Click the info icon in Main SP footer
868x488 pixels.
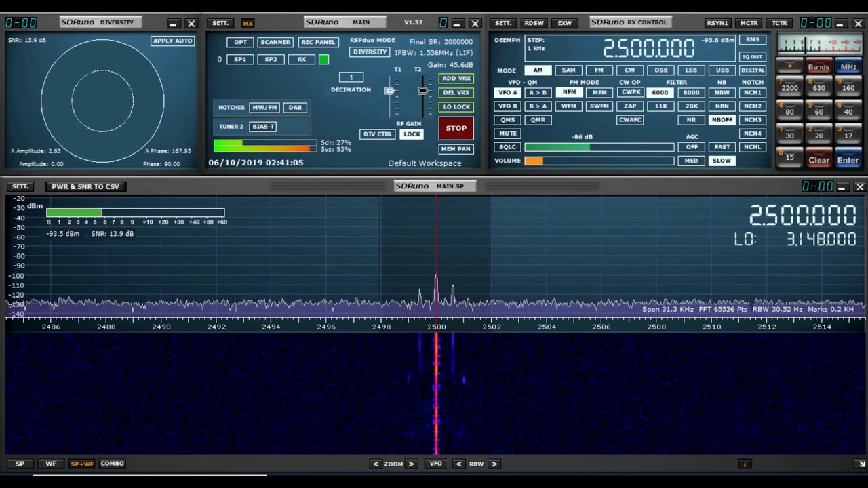[745, 464]
